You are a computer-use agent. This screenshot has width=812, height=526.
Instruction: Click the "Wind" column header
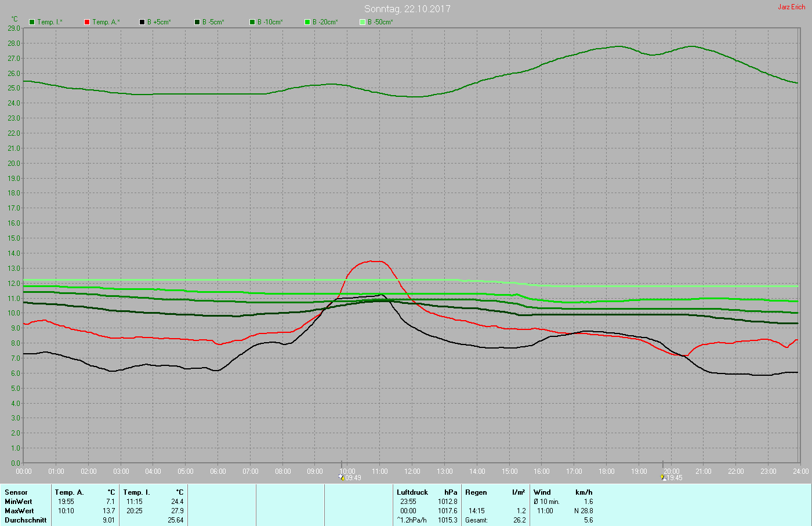coord(542,492)
